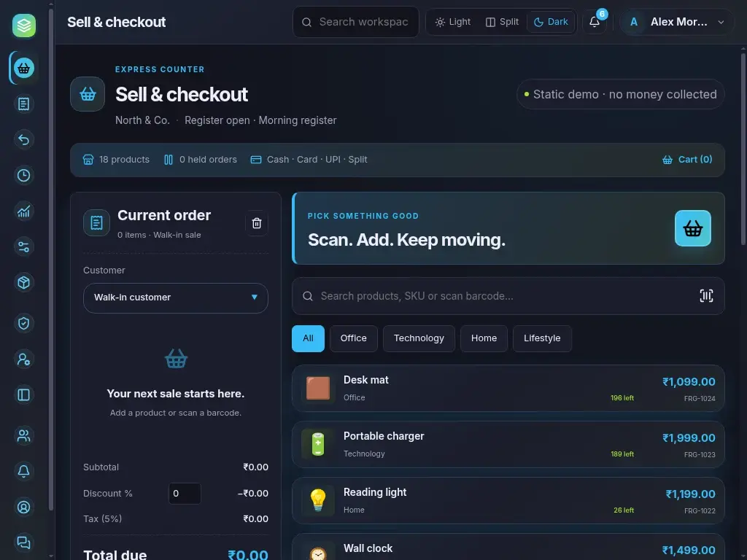Click the Desk mat product thumbnail
The width and height of the screenshot is (747, 560).
(x=318, y=388)
